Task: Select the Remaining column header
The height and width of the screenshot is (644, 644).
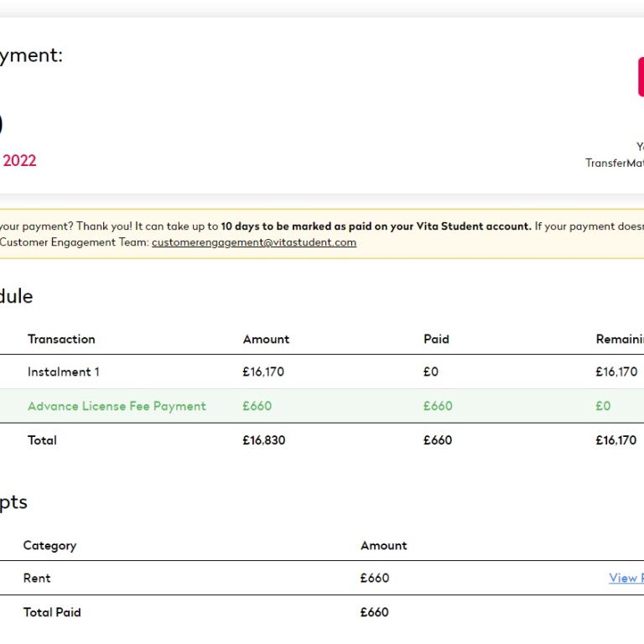Action: click(620, 340)
